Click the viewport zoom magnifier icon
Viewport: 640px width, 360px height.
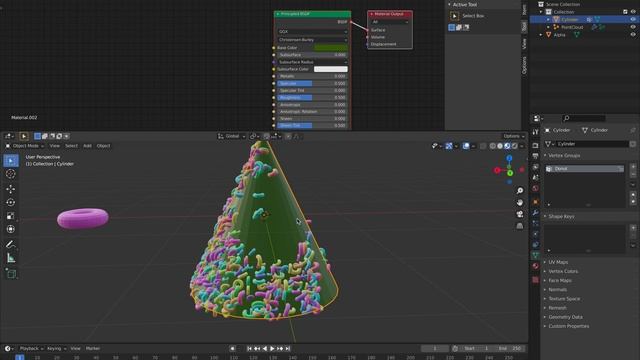[x=520, y=191]
